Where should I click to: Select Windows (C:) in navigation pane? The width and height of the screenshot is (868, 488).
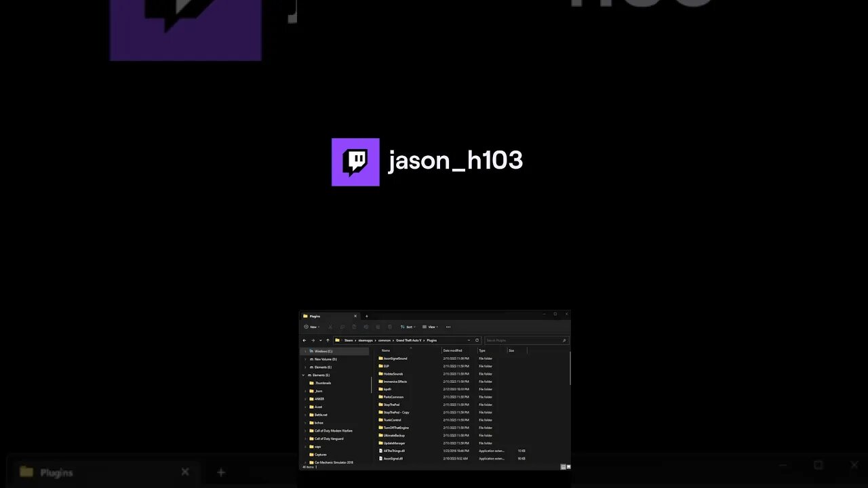335,351
